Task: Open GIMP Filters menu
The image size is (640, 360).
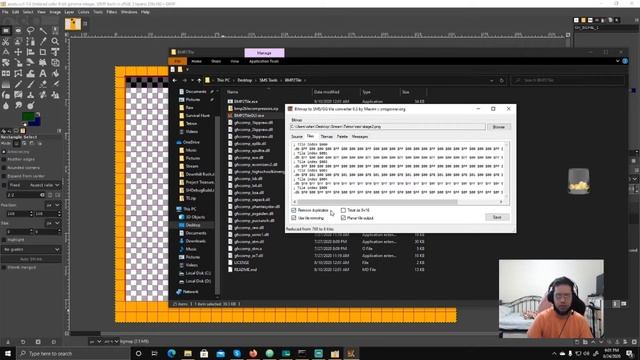Action: [111, 12]
